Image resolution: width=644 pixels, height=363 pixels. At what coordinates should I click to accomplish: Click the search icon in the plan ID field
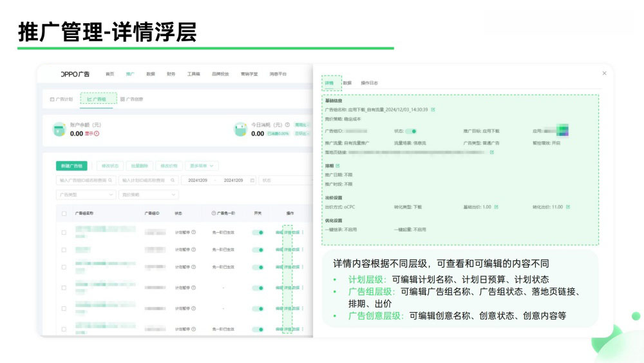coord(173,180)
